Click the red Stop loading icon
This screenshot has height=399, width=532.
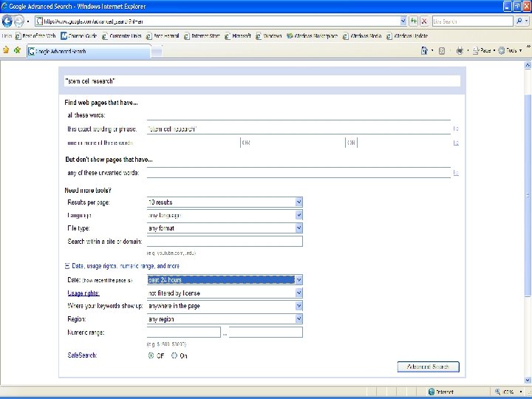point(424,21)
